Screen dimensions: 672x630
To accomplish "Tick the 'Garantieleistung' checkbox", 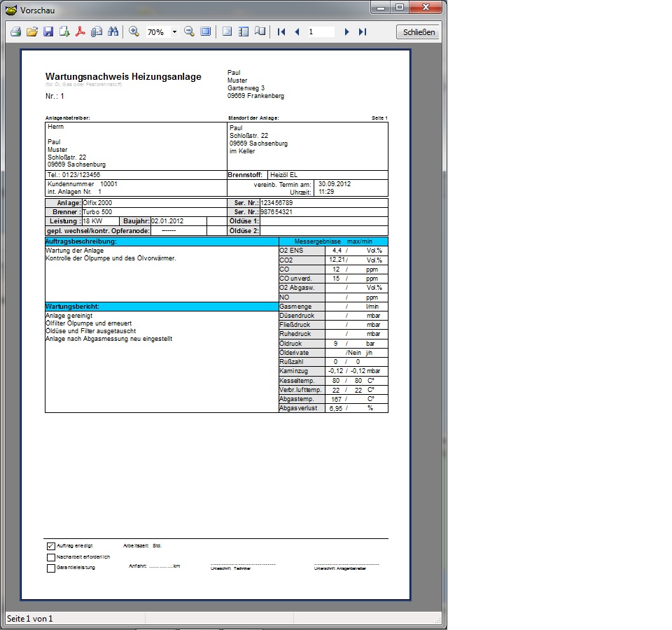I will click(50, 568).
